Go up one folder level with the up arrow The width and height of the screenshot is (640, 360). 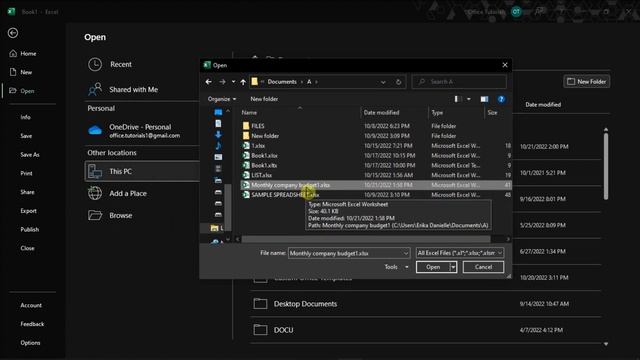[x=243, y=82]
